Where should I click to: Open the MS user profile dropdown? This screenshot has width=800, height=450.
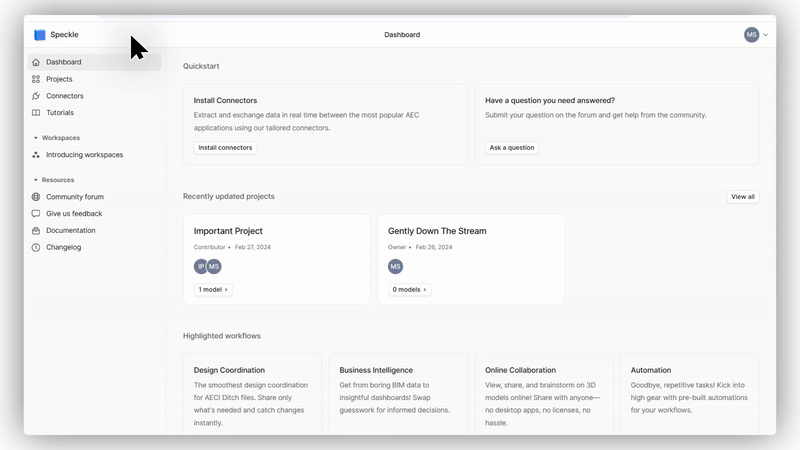pos(756,35)
